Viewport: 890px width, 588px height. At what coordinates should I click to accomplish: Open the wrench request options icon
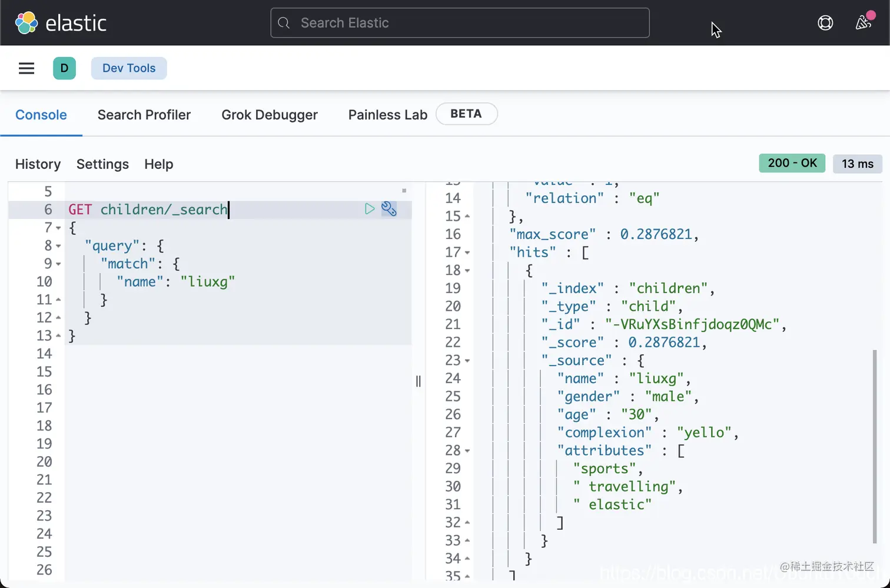click(389, 209)
